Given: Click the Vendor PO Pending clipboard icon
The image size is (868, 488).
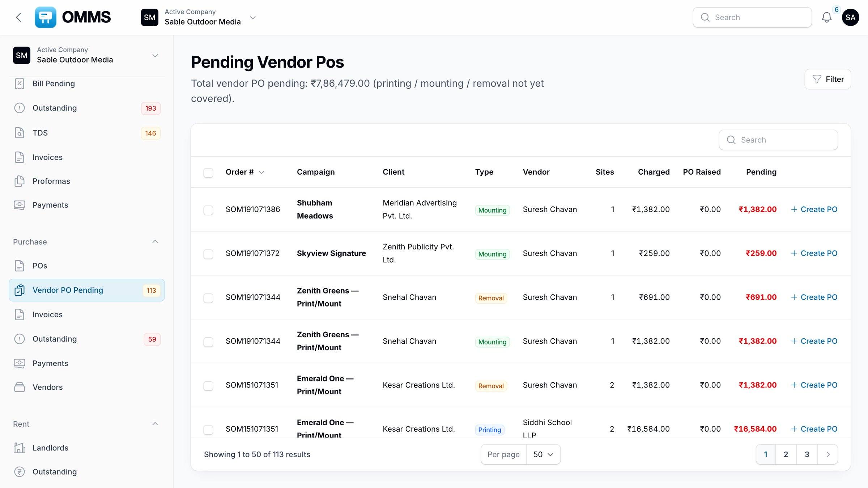Looking at the screenshot, I should tap(20, 290).
